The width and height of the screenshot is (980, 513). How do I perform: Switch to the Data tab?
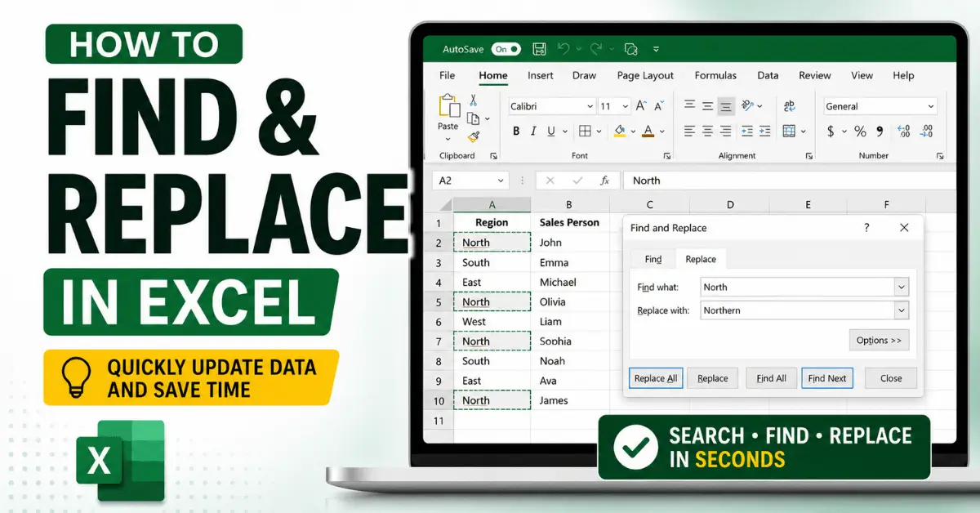tap(768, 75)
